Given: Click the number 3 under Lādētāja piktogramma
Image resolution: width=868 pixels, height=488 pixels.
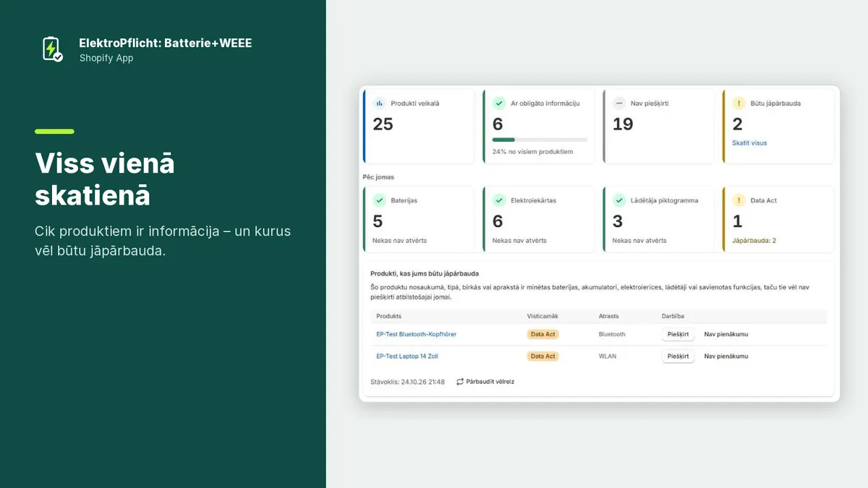Looking at the screenshot, I should click(618, 221).
